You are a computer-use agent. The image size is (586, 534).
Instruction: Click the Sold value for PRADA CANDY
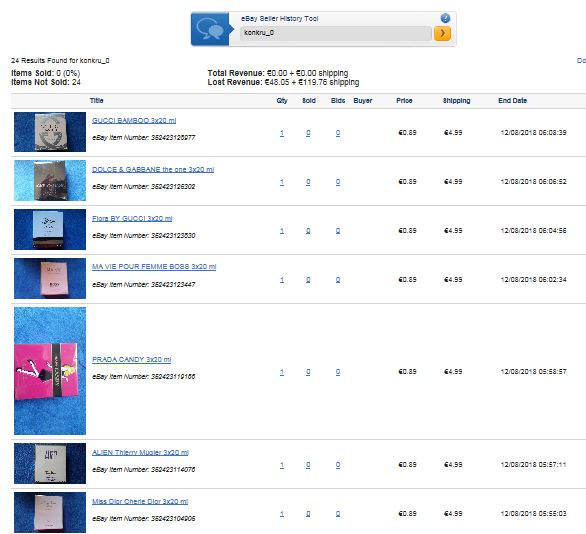[308, 372]
